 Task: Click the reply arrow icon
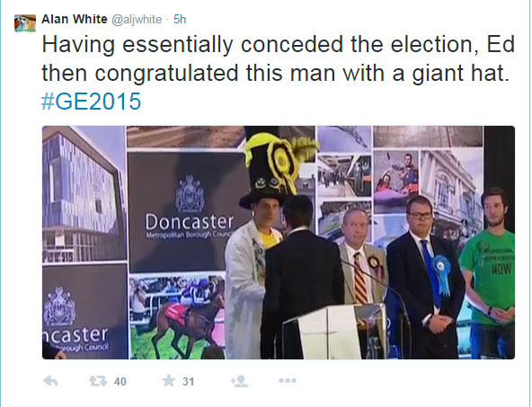click(x=50, y=381)
